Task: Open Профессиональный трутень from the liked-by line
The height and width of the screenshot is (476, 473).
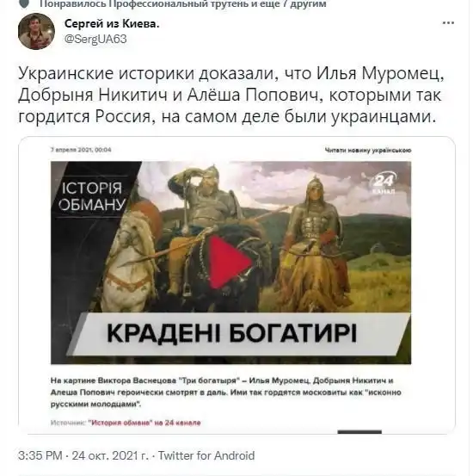Action: tap(163, 4)
